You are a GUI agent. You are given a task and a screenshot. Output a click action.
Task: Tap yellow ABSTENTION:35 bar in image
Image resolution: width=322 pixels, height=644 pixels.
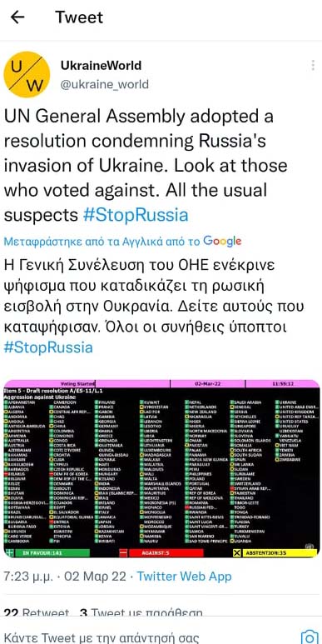[x=275, y=553]
